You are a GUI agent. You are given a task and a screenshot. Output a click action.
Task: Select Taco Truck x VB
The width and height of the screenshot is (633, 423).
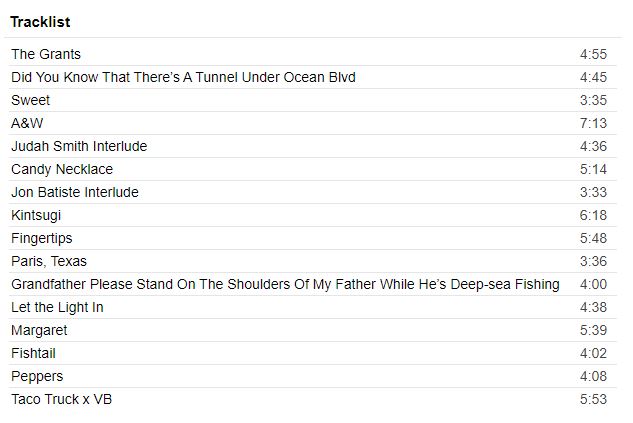click(x=61, y=399)
